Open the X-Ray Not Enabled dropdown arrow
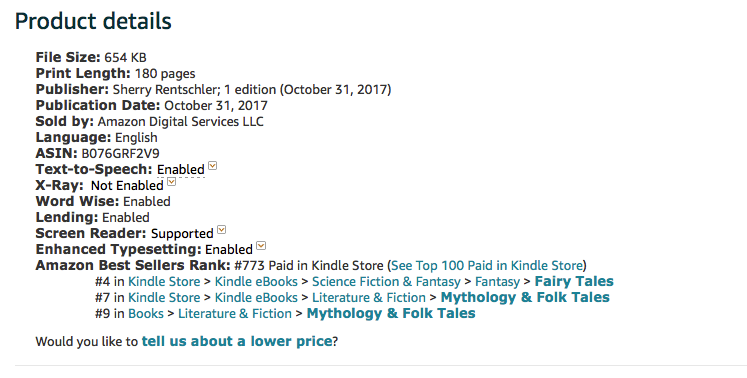Viewport: 747px width, 378px height. click(172, 182)
